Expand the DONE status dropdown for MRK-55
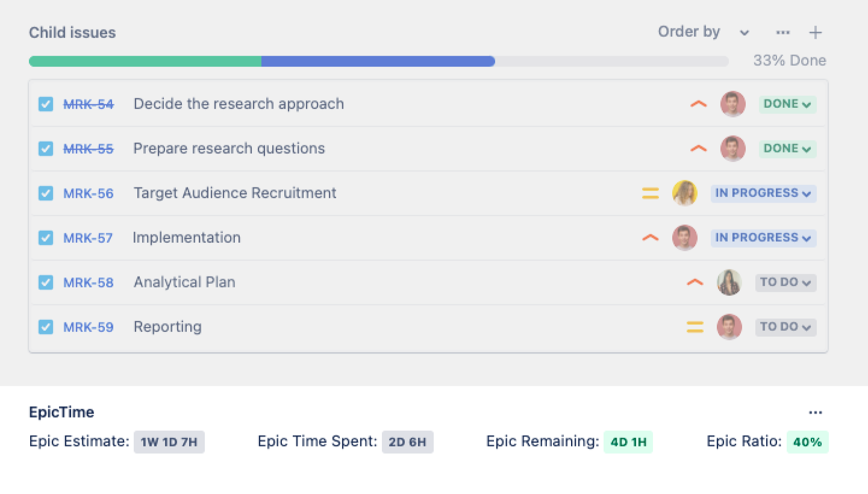This screenshot has width=868, height=494. tap(787, 149)
